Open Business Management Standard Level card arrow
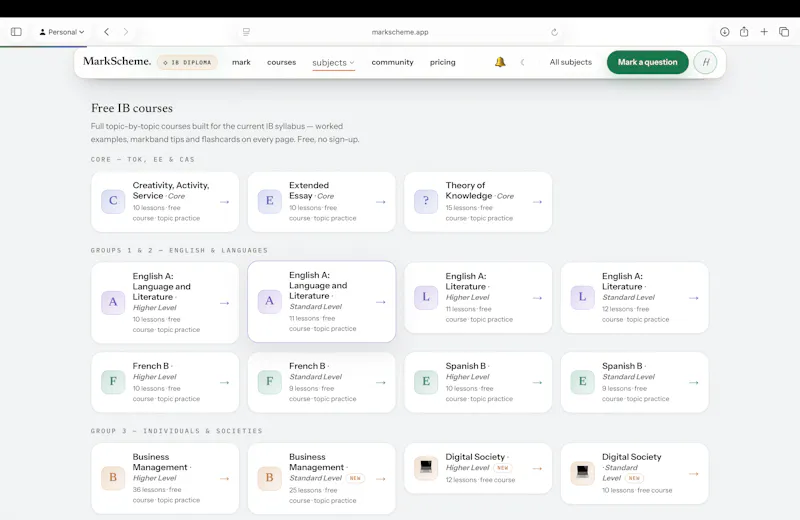 [381, 479]
